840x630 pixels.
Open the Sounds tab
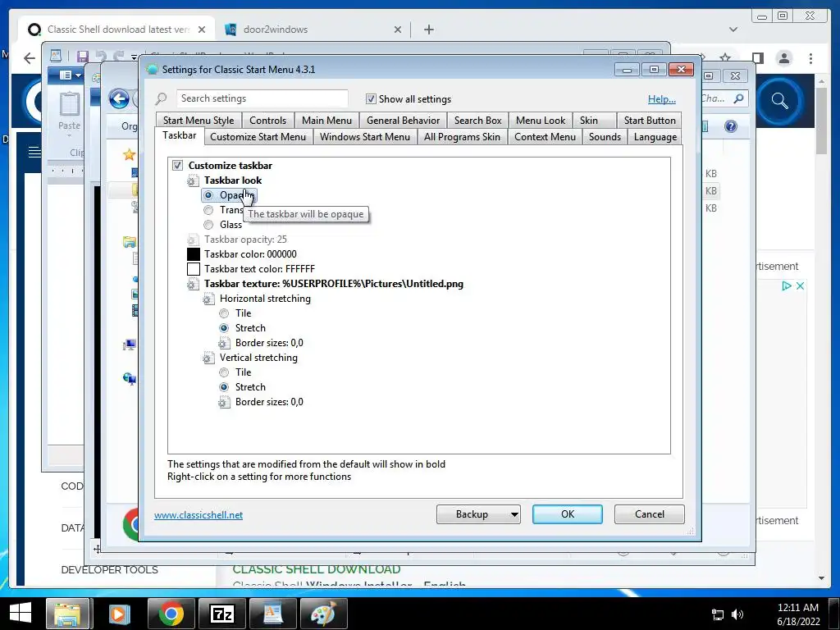point(605,137)
